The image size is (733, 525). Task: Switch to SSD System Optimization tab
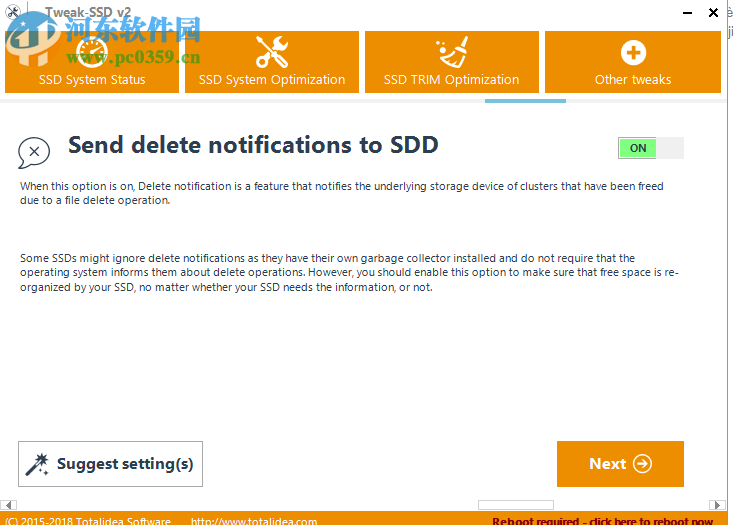pyautogui.click(x=272, y=62)
